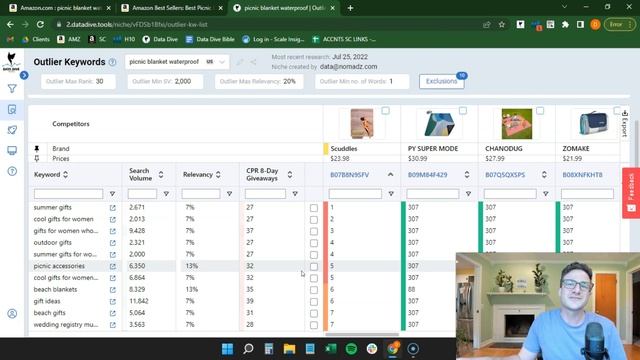Open external link for picnic accessories

(113, 267)
